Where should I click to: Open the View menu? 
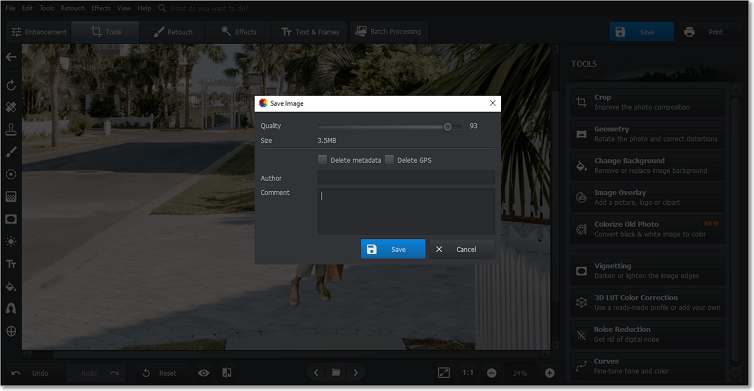point(124,8)
